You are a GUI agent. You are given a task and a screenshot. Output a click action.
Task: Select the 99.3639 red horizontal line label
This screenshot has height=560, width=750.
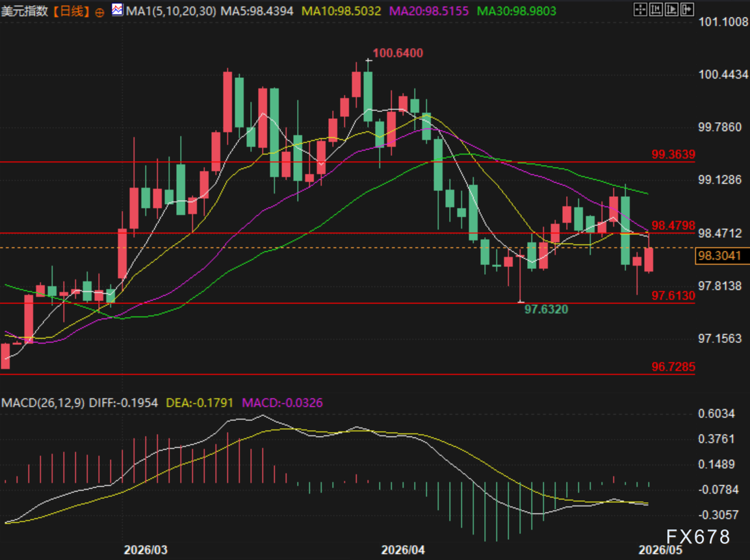[x=673, y=155]
